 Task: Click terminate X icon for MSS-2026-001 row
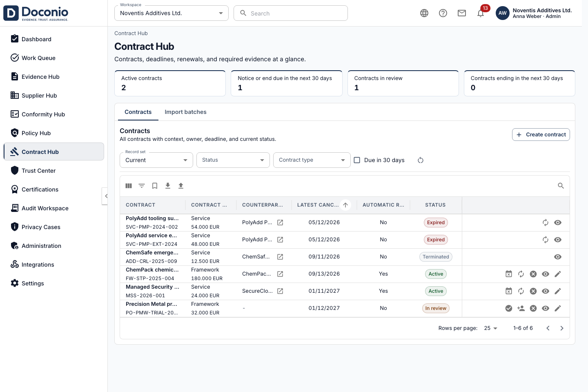[533, 291]
